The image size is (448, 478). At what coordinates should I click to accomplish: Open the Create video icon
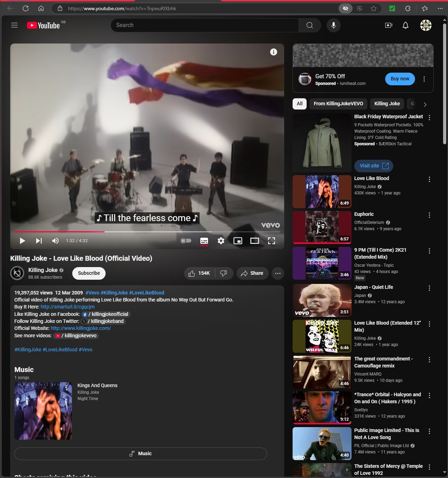389,25
